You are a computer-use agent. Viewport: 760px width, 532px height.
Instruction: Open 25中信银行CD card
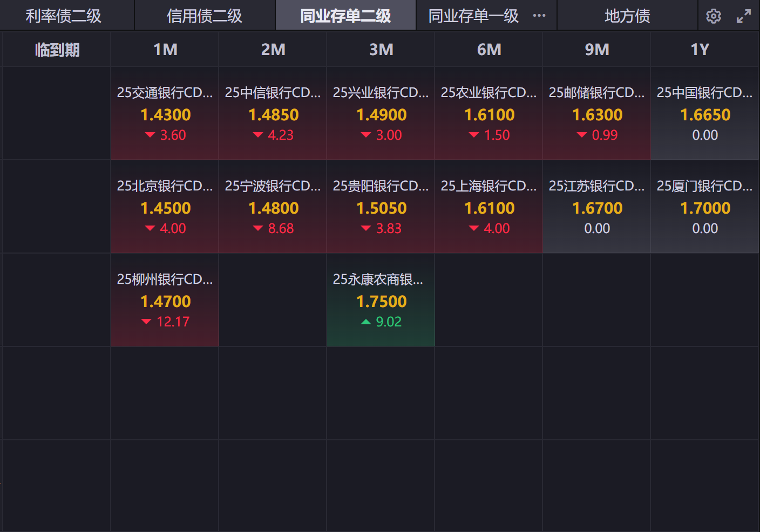(273, 113)
